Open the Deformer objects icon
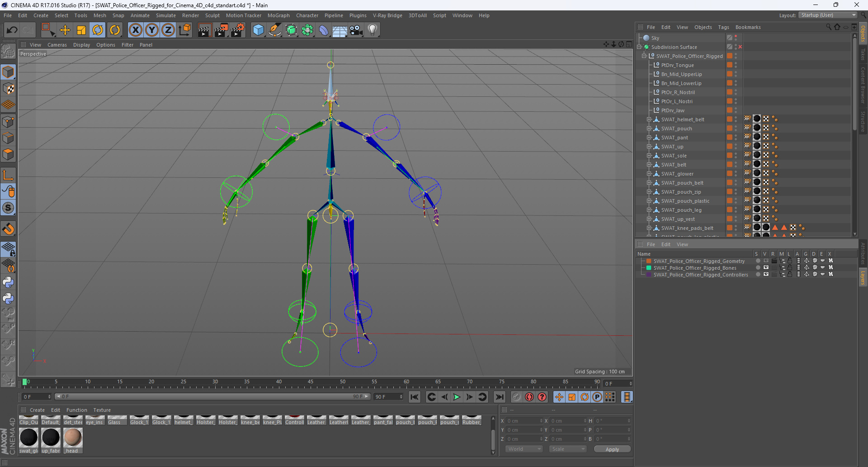This screenshot has height=467, width=868. tap(324, 30)
